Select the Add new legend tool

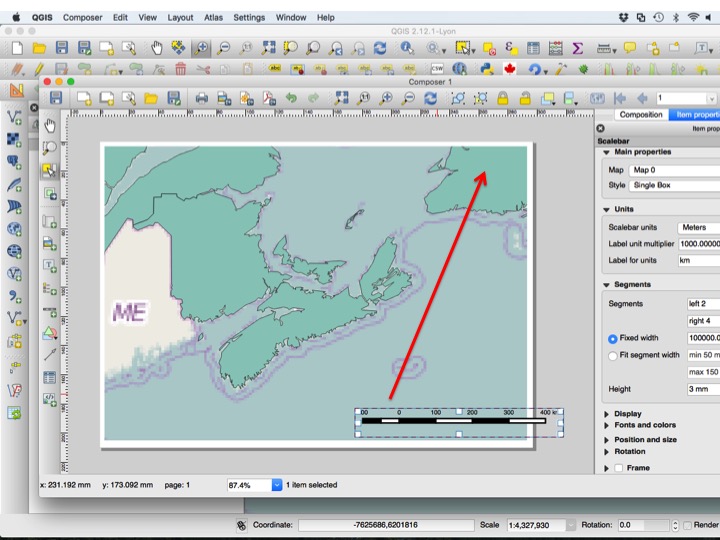[x=50, y=289]
